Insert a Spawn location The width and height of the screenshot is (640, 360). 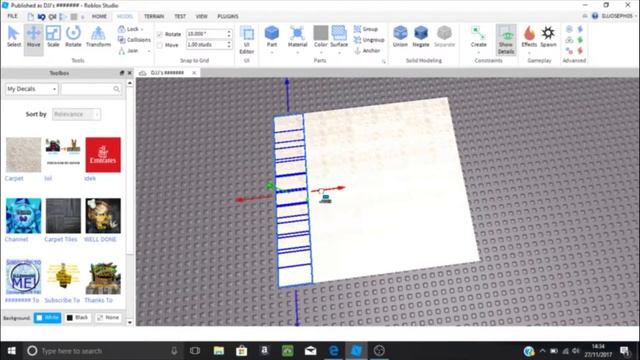coord(548,37)
